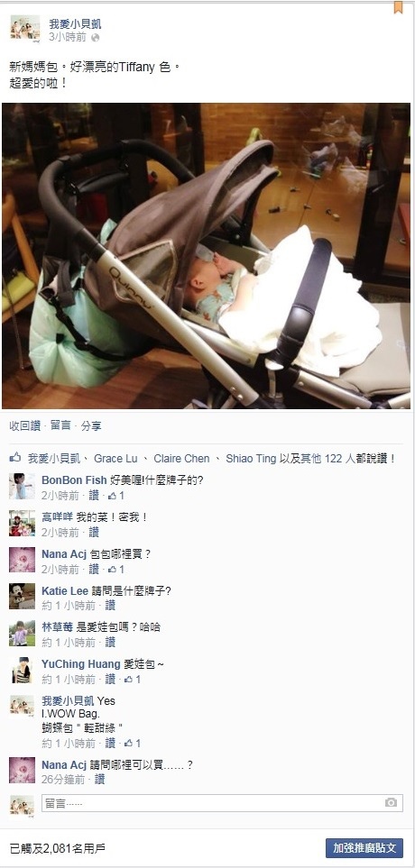Screen dimensions: 415x868
Task: Click the camera icon in comment box
Action: coord(392,803)
